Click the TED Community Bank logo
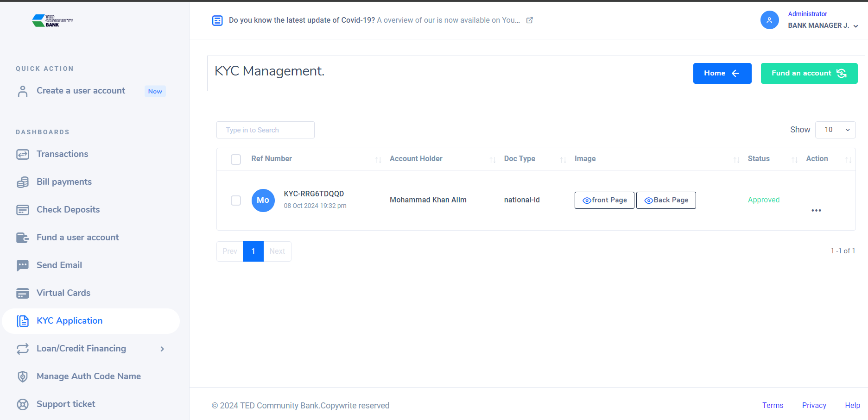The width and height of the screenshot is (868, 420). [x=52, y=21]
